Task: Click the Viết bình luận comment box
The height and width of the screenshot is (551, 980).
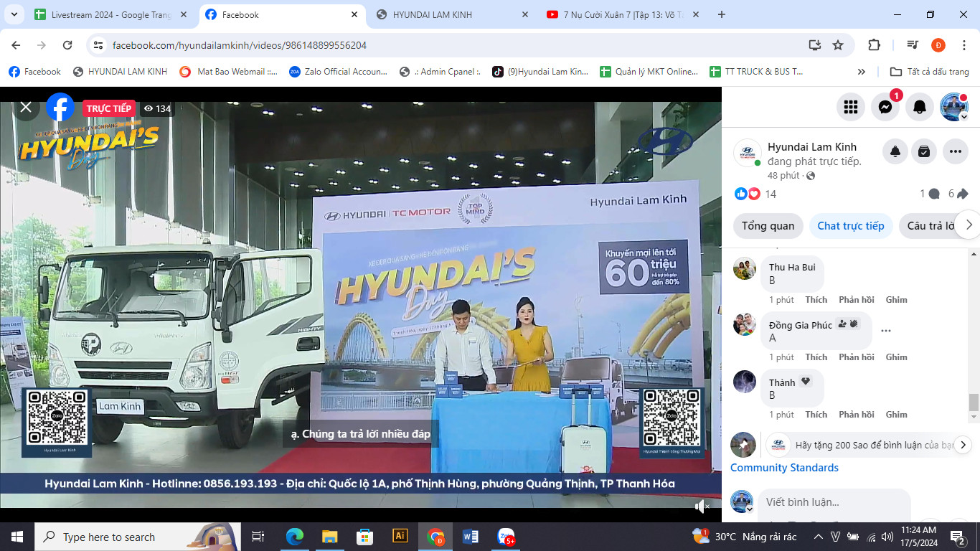Action: [834, 502]
